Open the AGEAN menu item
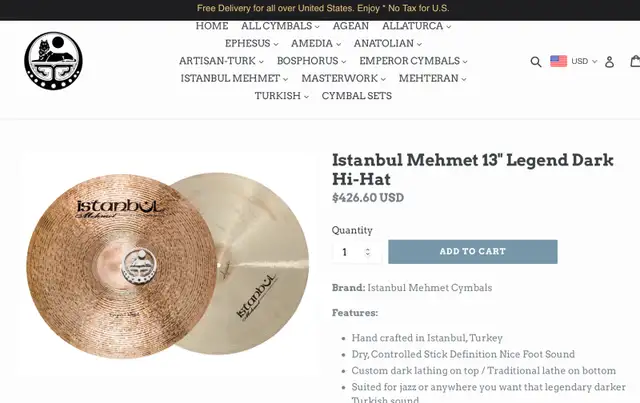 point(351,26)
